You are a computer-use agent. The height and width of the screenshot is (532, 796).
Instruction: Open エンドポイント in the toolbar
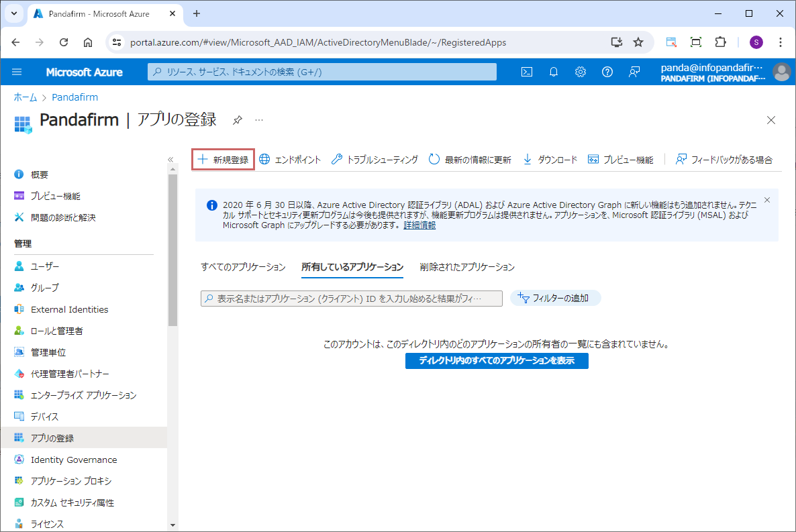click(x=290, y=160)
